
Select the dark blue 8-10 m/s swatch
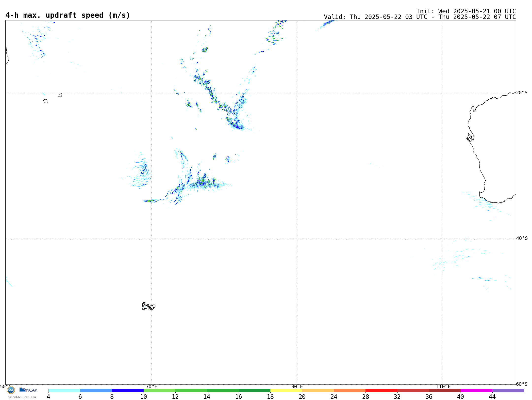click(x=128, y=391)
